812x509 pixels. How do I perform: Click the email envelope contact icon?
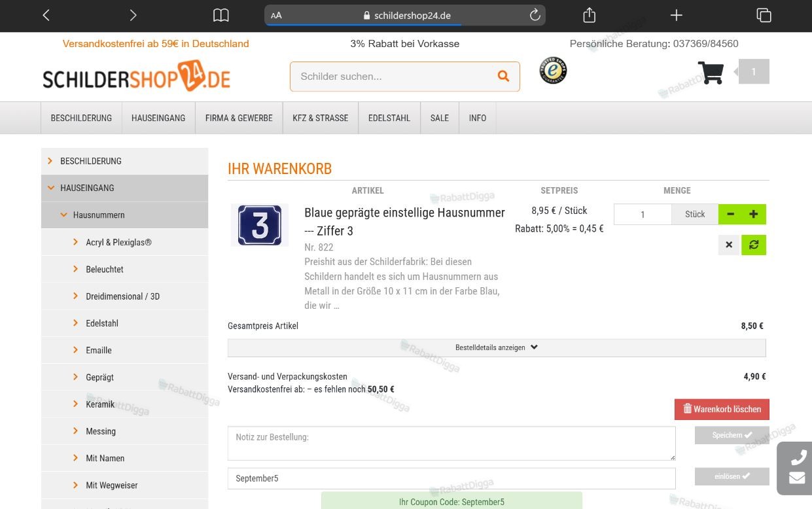click(797, 478)
